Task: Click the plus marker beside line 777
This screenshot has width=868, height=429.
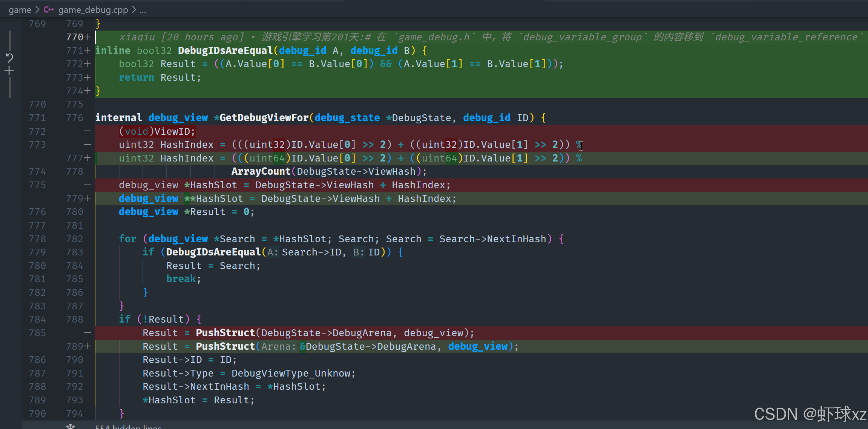Action: coord(87,158)
